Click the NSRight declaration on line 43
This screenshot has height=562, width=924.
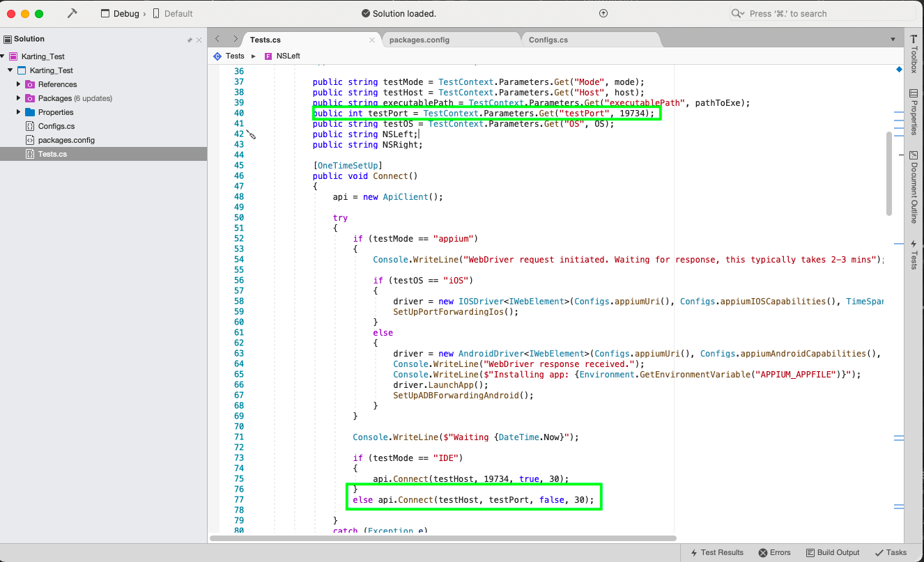pyautogui.click(x=367, y=145)
